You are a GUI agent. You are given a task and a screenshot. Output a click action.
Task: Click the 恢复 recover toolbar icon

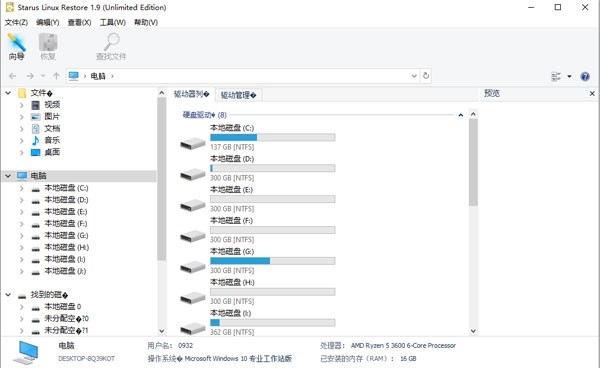coord(48,47)
